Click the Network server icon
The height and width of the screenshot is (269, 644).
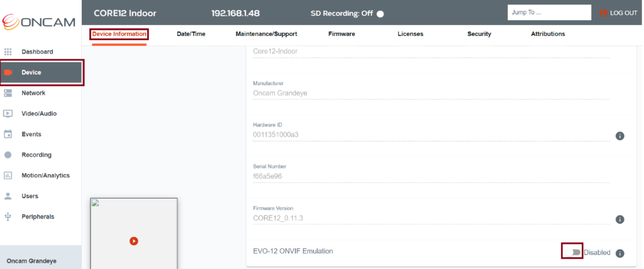(x=8, y=93)
